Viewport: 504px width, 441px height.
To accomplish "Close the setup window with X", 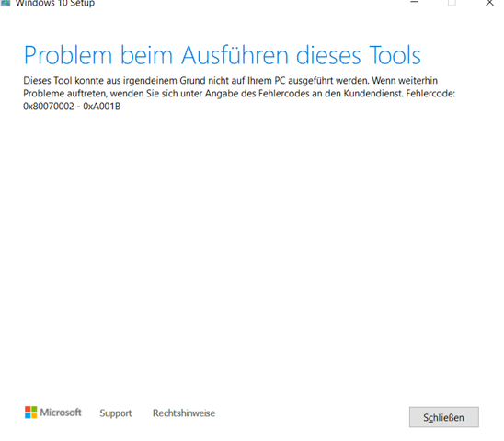I will (489, 3).
